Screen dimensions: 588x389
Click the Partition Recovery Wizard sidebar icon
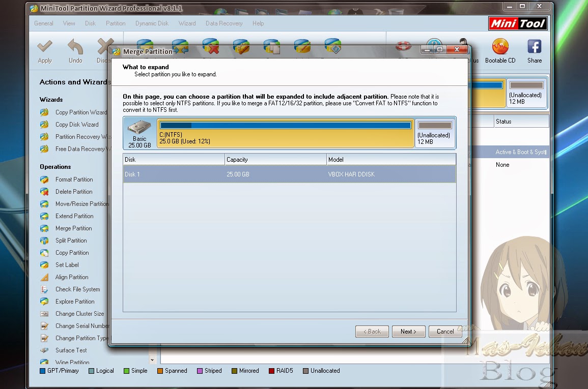click(x=44, y=137)
